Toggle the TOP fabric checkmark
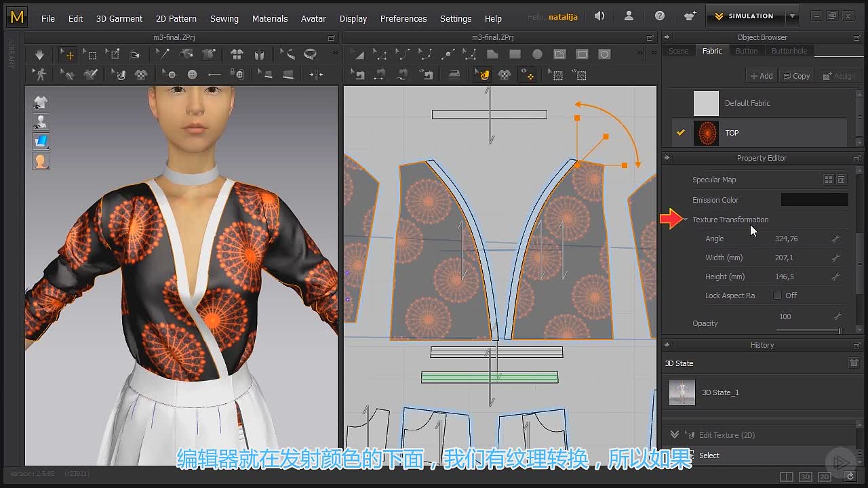868x488 pixels. coord(681,133)
